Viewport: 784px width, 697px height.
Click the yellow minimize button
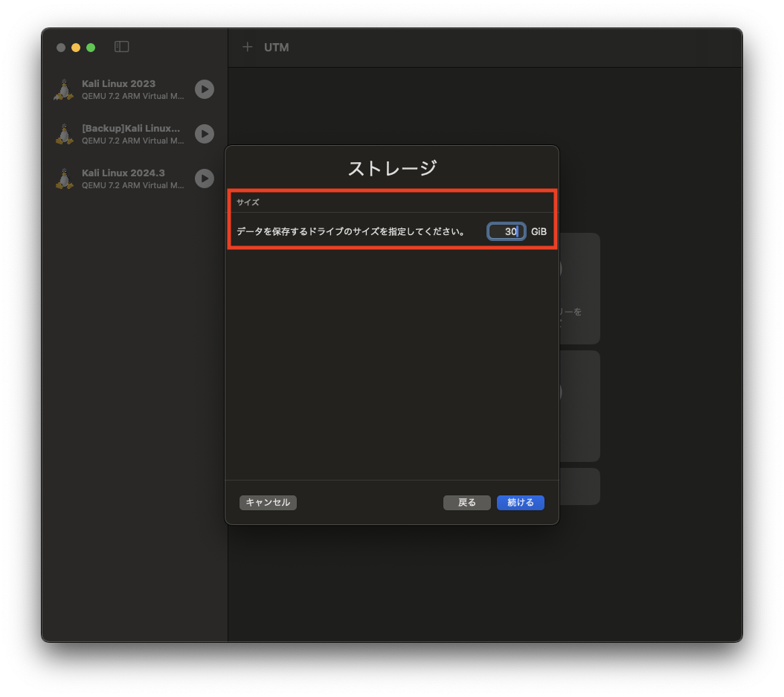75,47
